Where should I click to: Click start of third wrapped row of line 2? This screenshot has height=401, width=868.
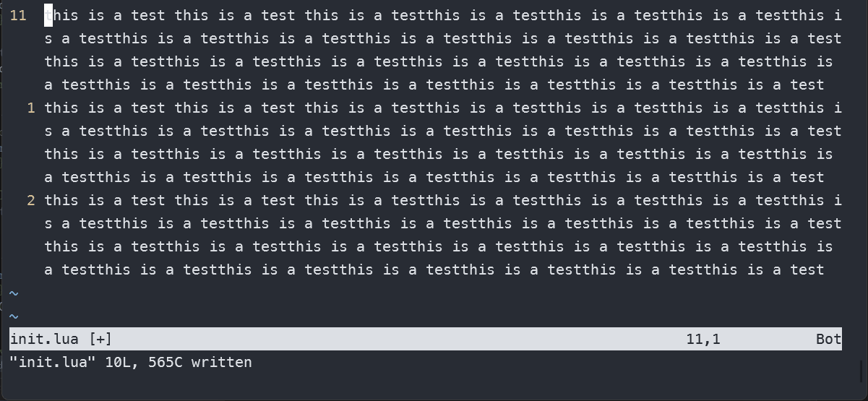48,247
